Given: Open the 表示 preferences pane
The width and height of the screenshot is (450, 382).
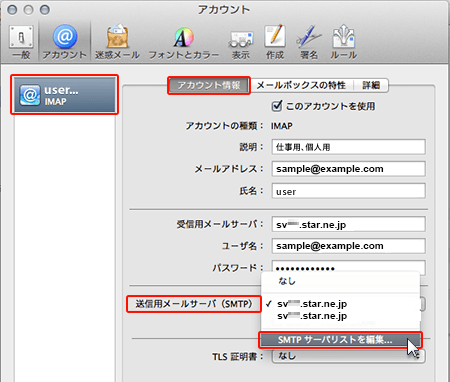Looking at the screenshot, I should point(241,44).
